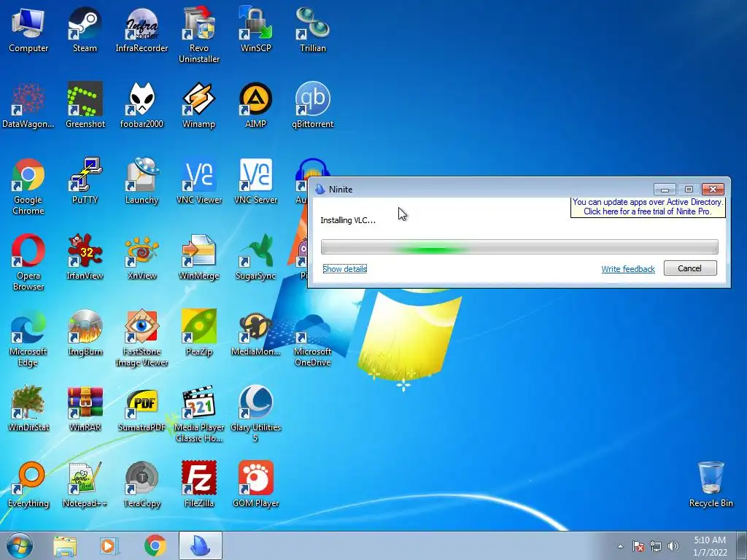The image size is (747, 560).
Task: Click the Ninite Pro free trial banner
Action: [x=648, y=206]
